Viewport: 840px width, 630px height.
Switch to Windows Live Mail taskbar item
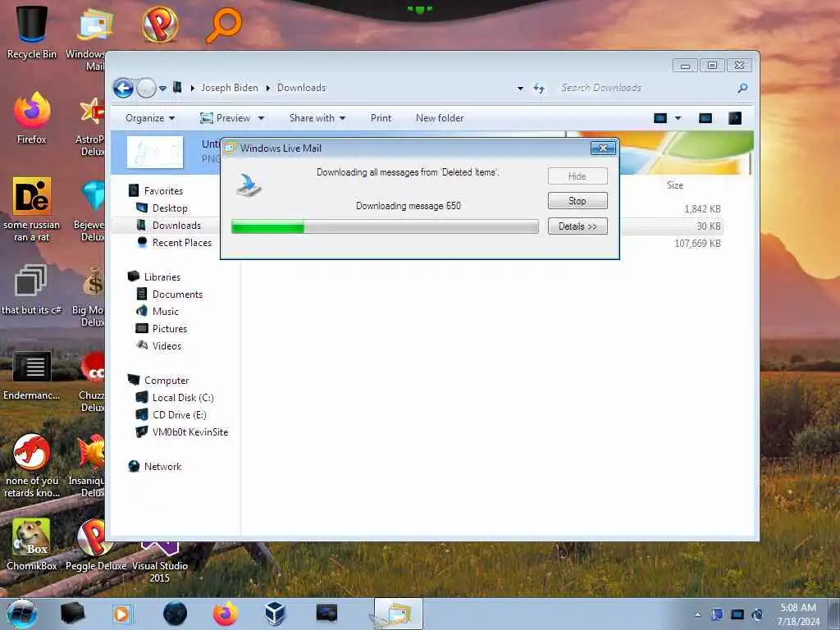click(398, 614)
